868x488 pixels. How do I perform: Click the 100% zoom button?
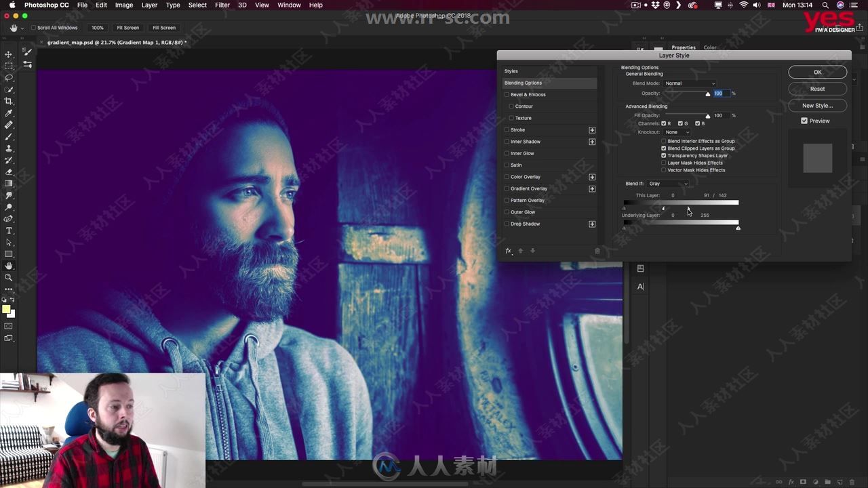[x=98, y=28]
